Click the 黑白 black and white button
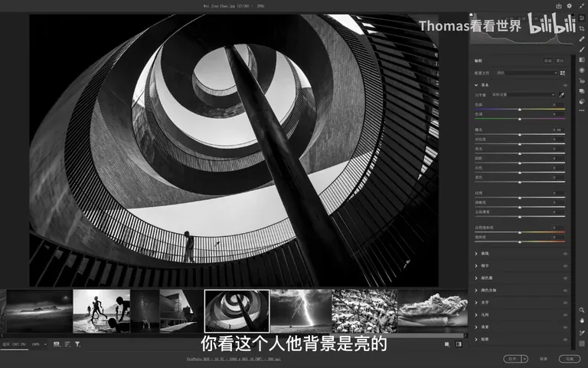588x368 pixels. tap(560, 61)
